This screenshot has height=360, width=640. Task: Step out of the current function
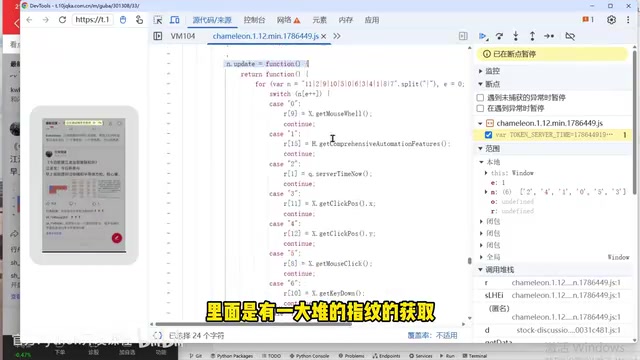[x=532, y=36]
